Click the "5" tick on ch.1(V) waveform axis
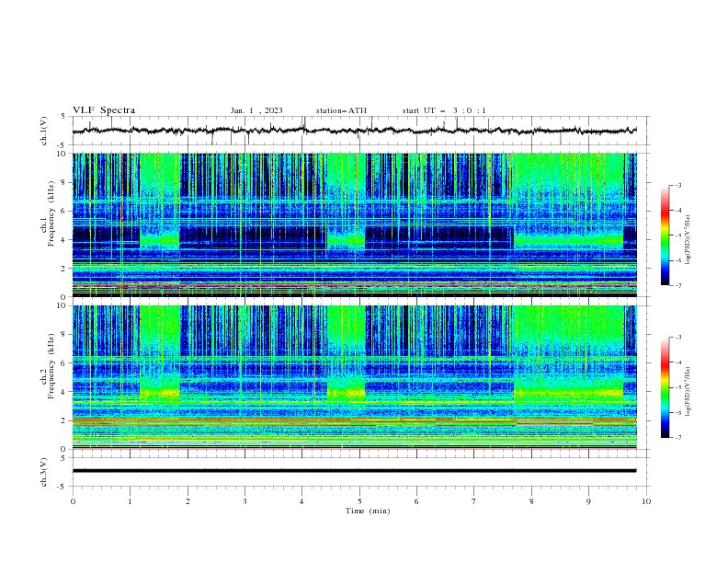This screenshot has width=728, height=563. (x=63, y=116)
